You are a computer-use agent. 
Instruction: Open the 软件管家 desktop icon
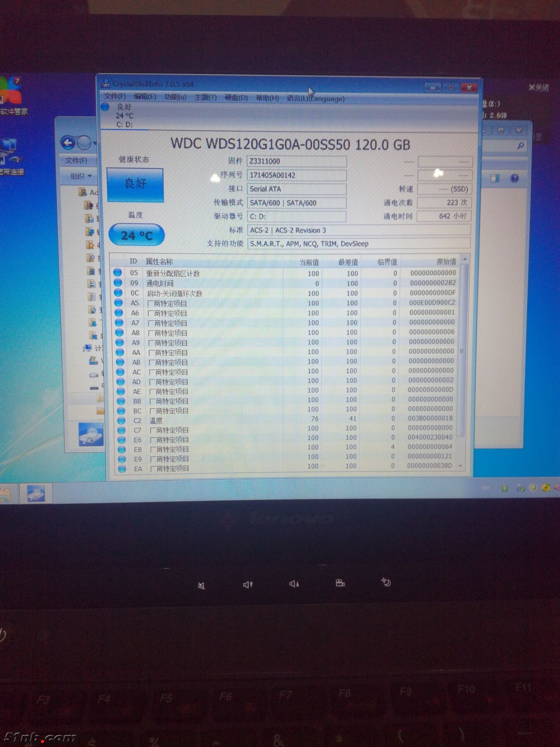pos(12,95)
